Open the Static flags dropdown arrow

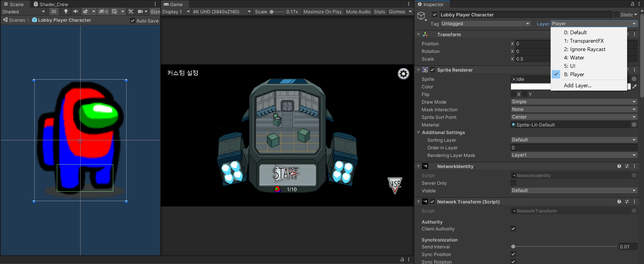636,14
